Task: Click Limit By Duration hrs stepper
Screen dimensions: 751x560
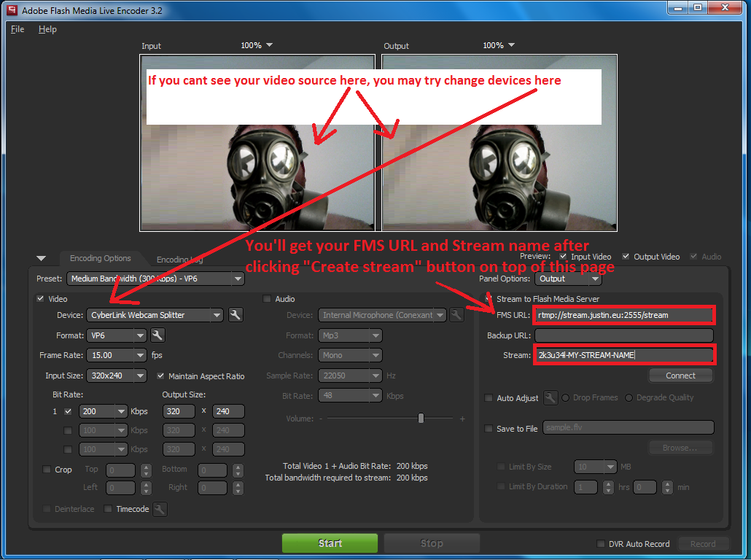Action: 608,487
